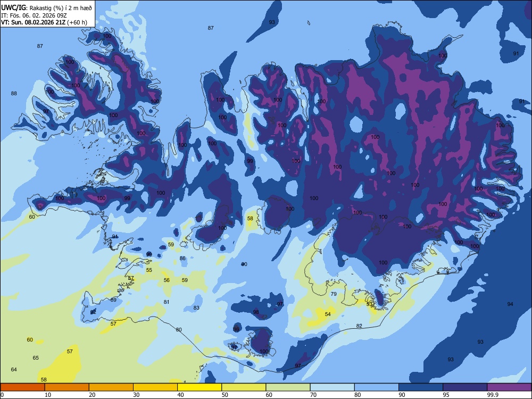
Task: Click the humidity value '88' on the map
Action: pyautogui.click(x=14, y=93)
